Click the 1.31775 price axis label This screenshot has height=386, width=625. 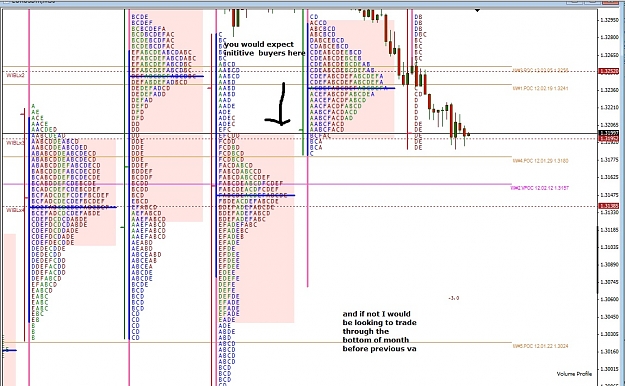click(610, 160)
